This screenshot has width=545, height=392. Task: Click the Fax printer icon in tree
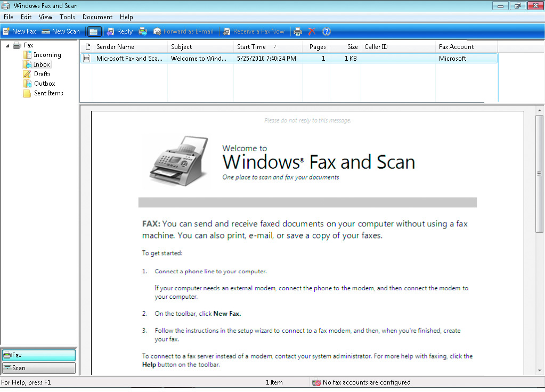(x=17, y=45)
